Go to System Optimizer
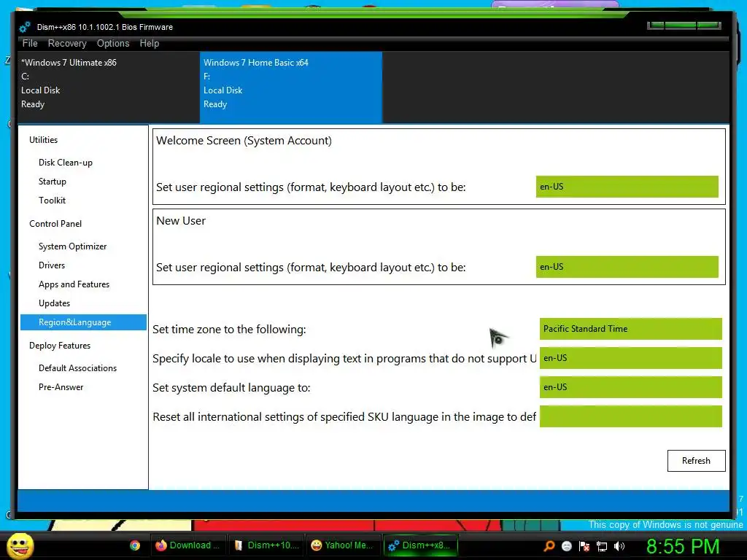The image size is (747, 560). 72,246
